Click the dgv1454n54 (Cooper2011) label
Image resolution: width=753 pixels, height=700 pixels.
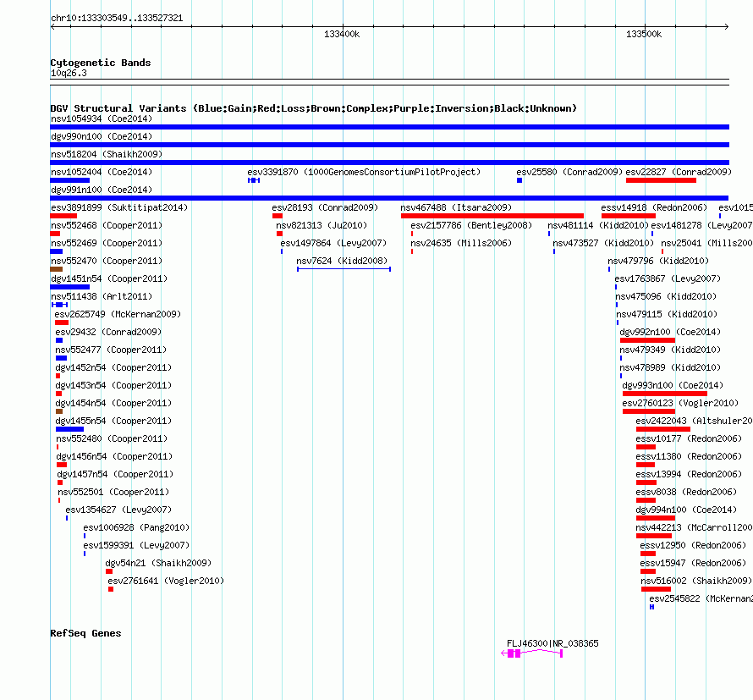click(113, 403)
